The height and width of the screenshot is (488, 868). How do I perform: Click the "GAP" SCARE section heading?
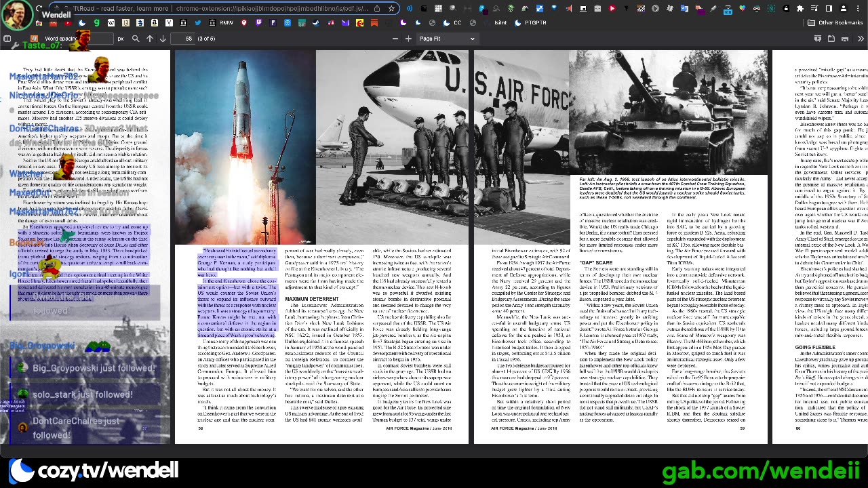tap(597, 263)
